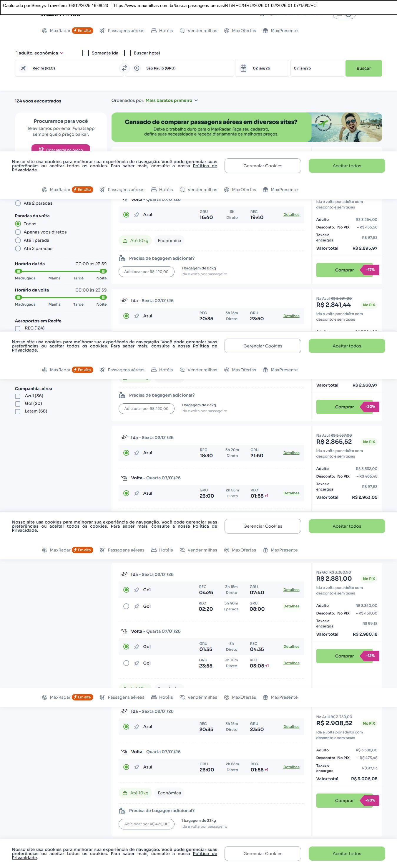The image size is (397, 868).
Task: Click the -17% discount badge on Comprar
Action: click(370, 270)
